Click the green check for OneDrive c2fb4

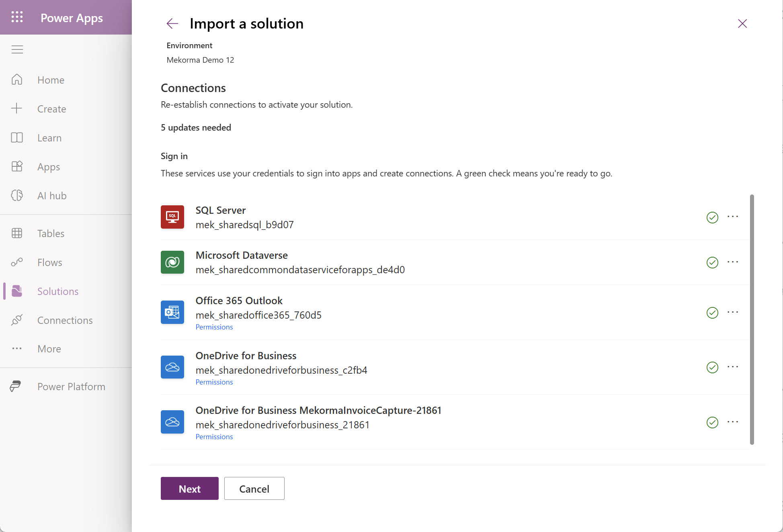[712, 367]
